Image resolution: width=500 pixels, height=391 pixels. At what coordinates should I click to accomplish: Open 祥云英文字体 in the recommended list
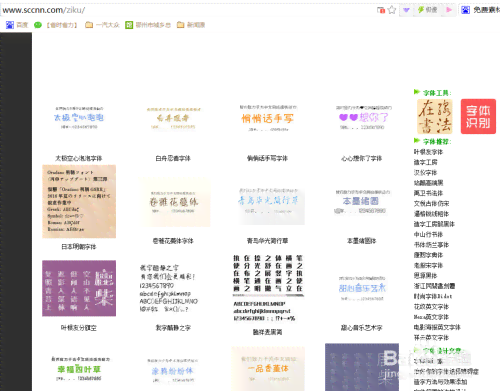click(x=431, y=338)
